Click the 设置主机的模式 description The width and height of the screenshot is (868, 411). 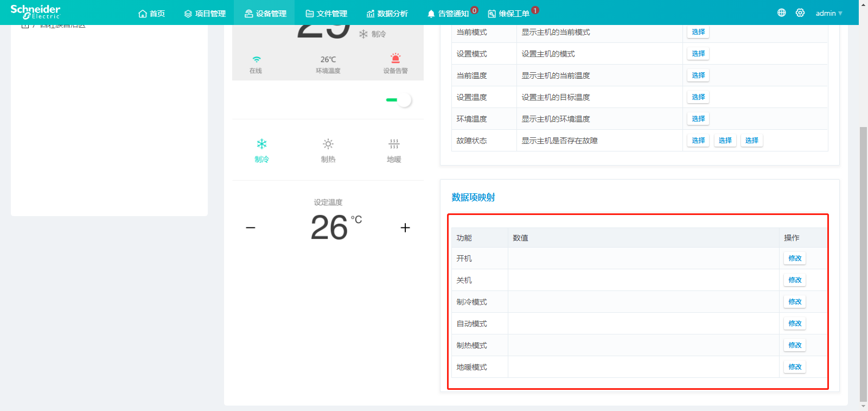click(x=548, y=54)
